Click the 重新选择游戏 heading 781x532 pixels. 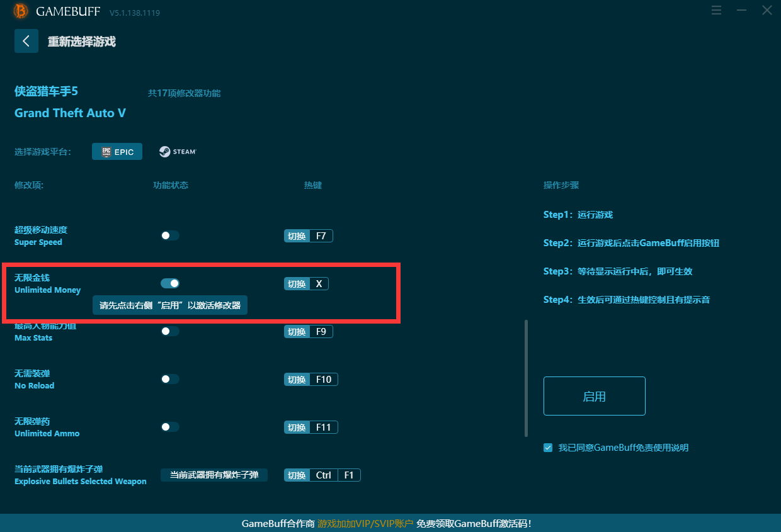81,42
